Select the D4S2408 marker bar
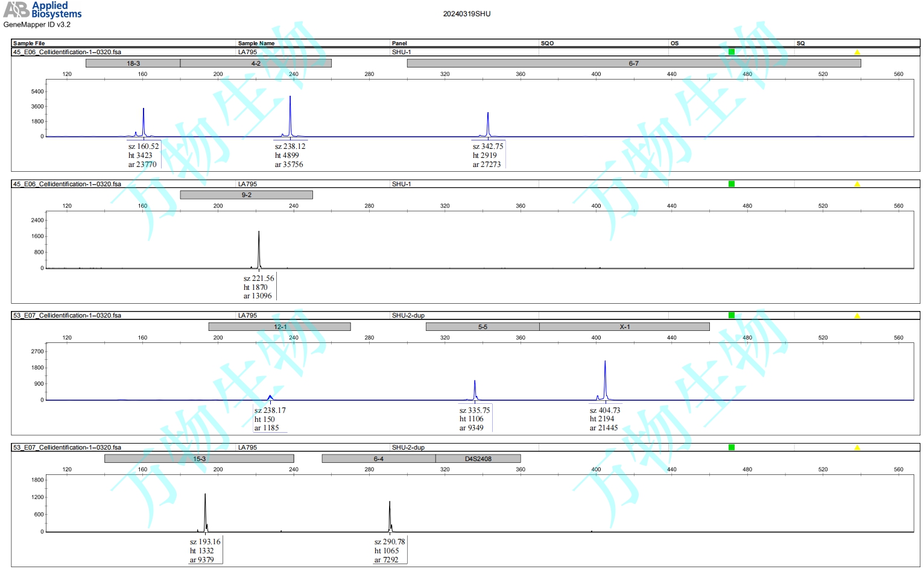 pos(478,459)
